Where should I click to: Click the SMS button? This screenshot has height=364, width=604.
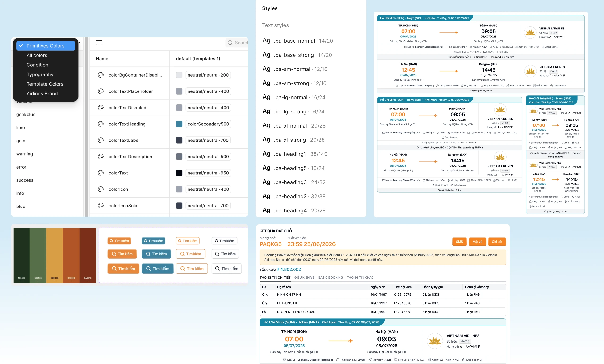(459, 242)
